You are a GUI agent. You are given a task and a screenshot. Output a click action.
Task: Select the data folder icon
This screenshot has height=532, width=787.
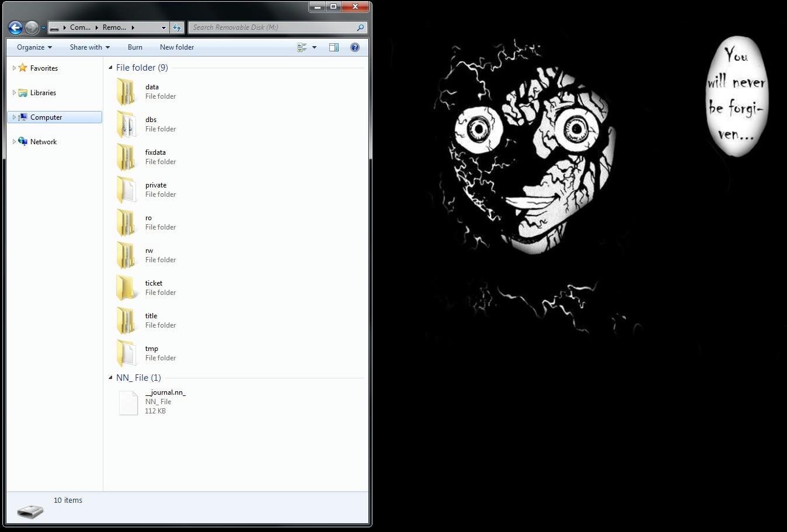126,92
